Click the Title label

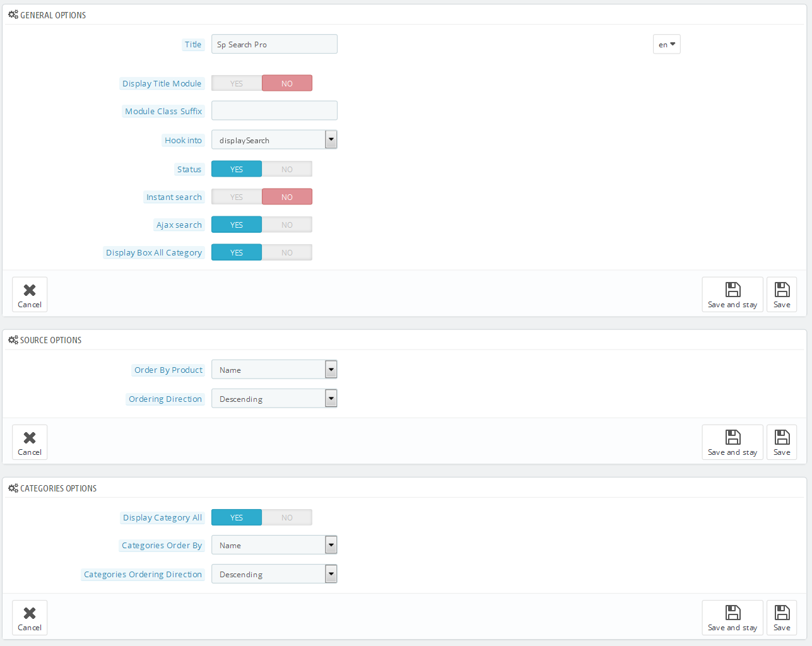click(193, 44)
